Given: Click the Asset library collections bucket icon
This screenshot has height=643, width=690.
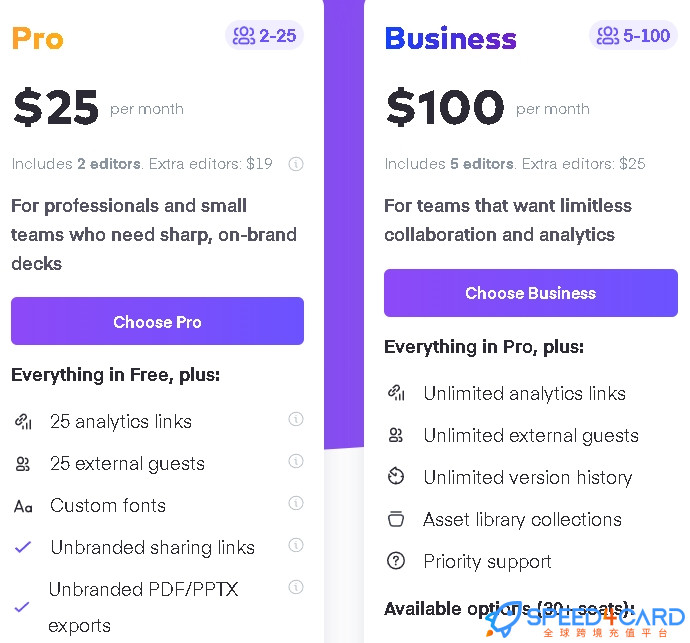Looking at the screenshot, I should [x=396, y=518].
